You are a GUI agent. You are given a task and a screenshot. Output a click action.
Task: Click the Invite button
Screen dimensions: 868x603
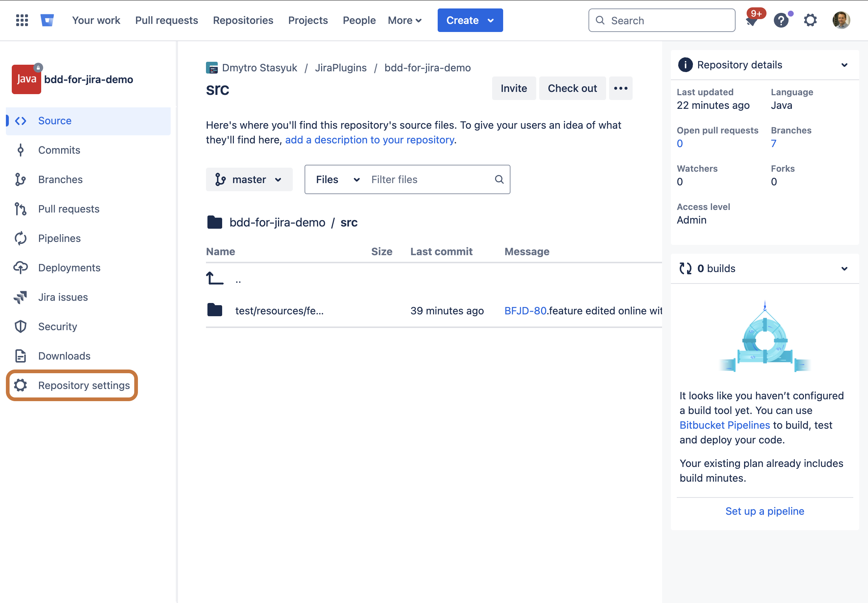click(513, 88)
